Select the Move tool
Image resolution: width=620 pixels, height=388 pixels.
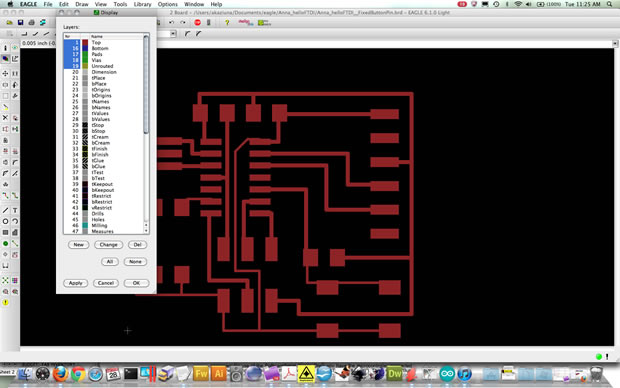pyautogui.click(x=5, y=74)
